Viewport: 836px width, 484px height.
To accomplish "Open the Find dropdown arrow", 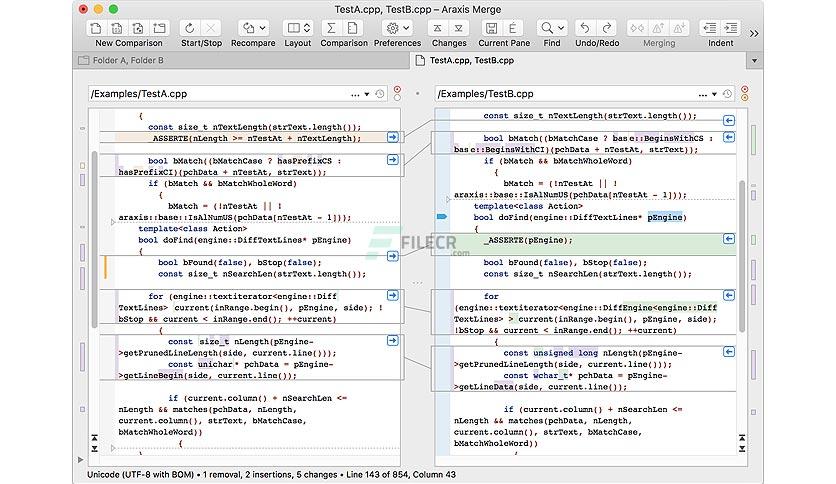I will pyautogui.click(x=561, y=28).
